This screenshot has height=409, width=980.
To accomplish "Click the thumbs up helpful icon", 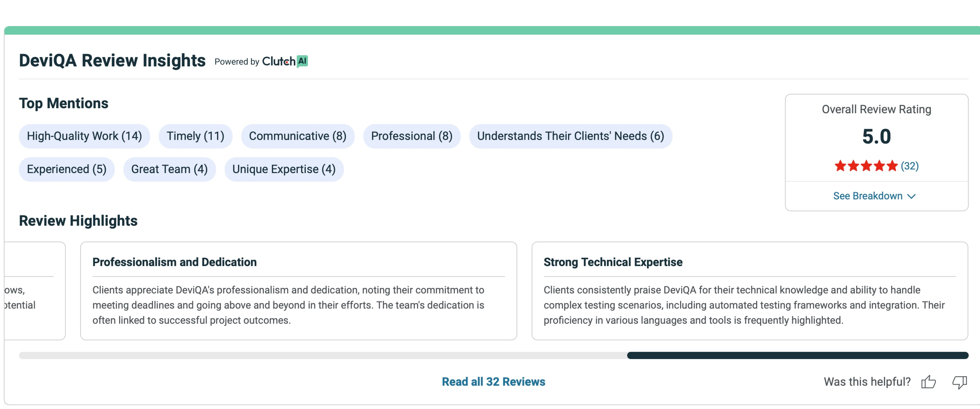I will [928, 382].
